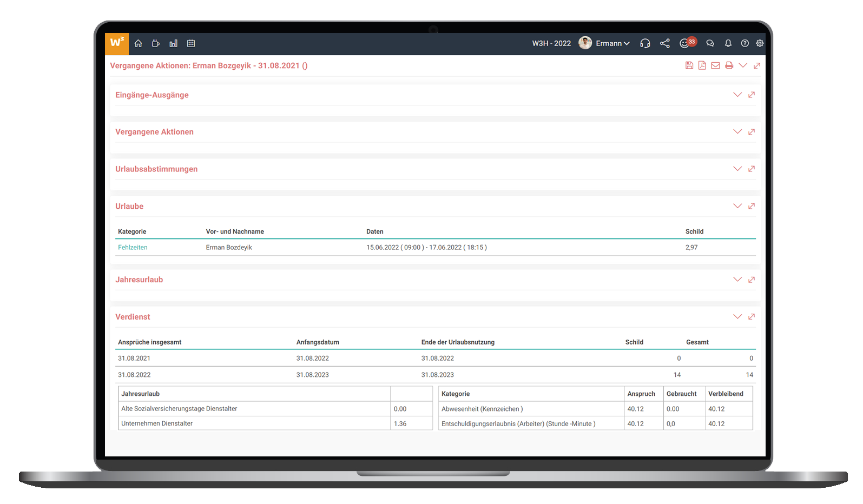The image size is (863, 504).
Task: Click the Ende der Urlaubsnutzung column header
Action: click(x=458, y=342)
